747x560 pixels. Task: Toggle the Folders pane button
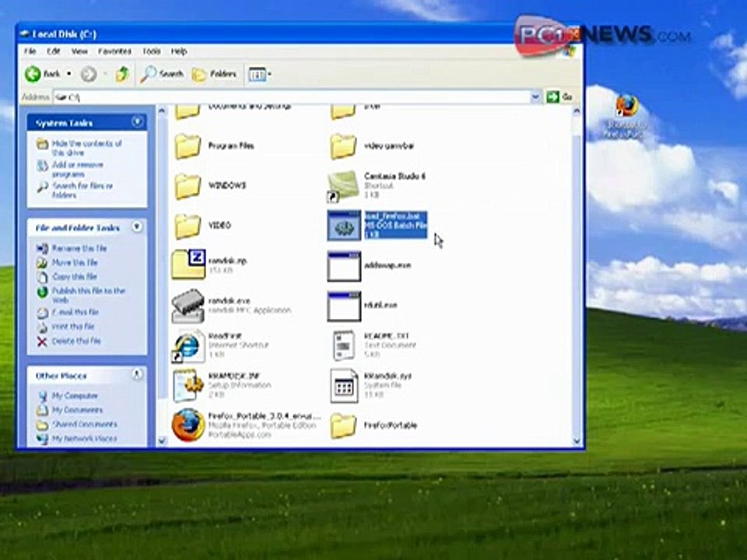click(x=214, y=75)
